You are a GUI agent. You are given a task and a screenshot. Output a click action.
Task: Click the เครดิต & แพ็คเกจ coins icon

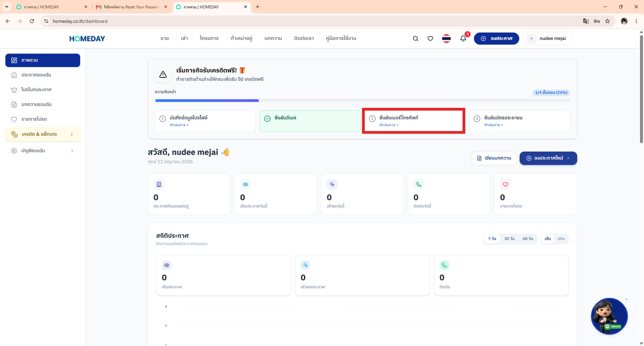[14, 134]
